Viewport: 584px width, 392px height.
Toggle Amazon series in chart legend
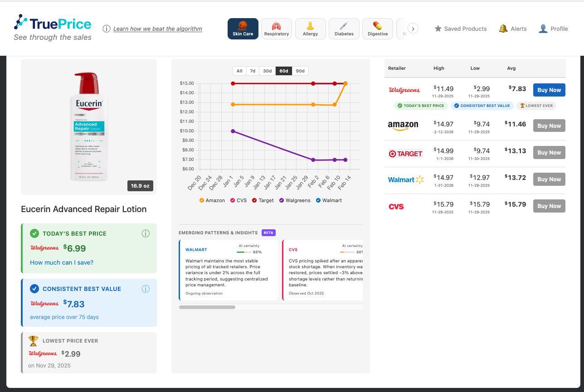(x=212, y=200)
